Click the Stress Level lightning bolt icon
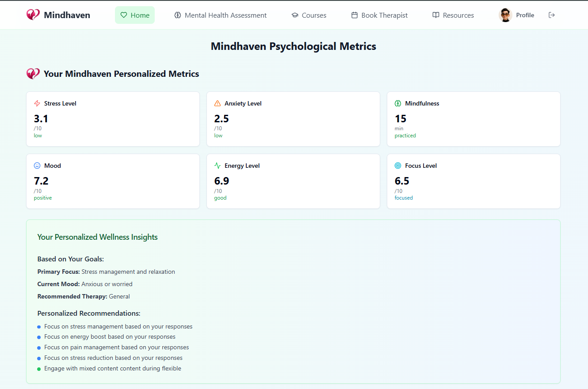 [36, 103]
